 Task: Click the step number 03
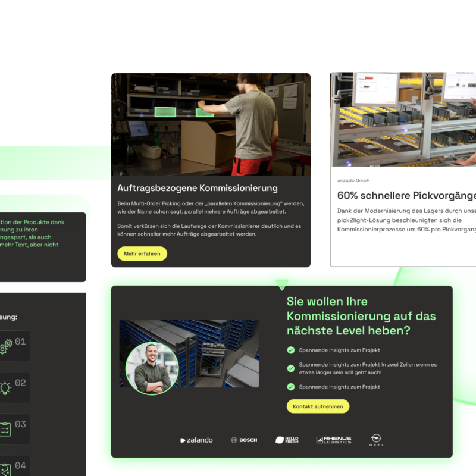[x=20, y=424]
